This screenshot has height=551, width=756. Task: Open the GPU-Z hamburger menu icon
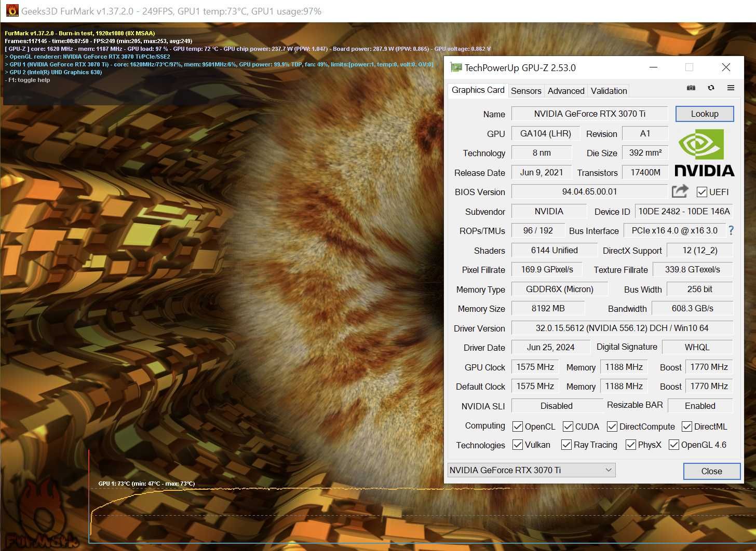click(731, 88)
